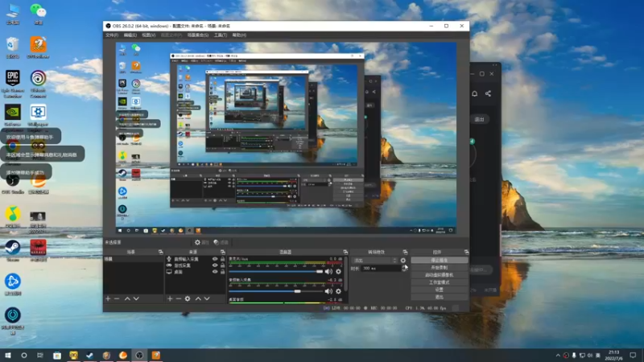Click the filters button above Sources panel
The width and height of the screenshot is (644, 362).
coord(221,242)
